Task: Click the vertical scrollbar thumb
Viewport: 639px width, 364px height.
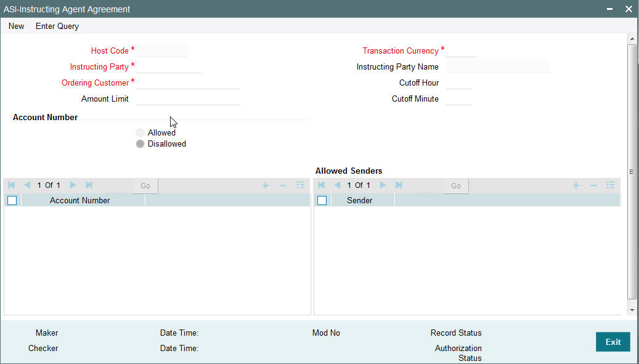Action: [x=632, y=172]
